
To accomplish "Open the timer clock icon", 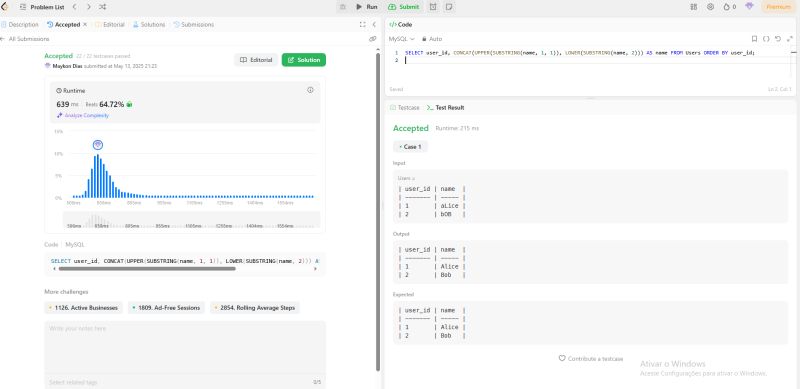I will pyautogui.click(x=433, y=7).
